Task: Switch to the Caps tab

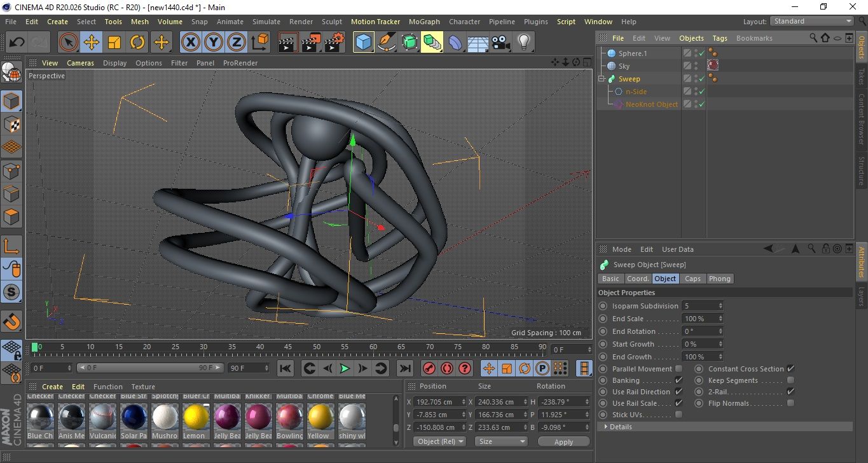Action: [692, 279]
